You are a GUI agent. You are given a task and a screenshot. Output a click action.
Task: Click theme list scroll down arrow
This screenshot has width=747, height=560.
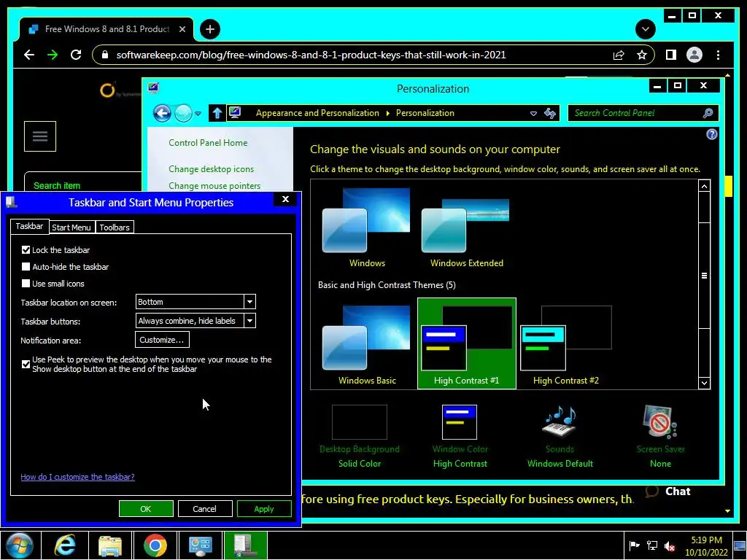point(704,383)
